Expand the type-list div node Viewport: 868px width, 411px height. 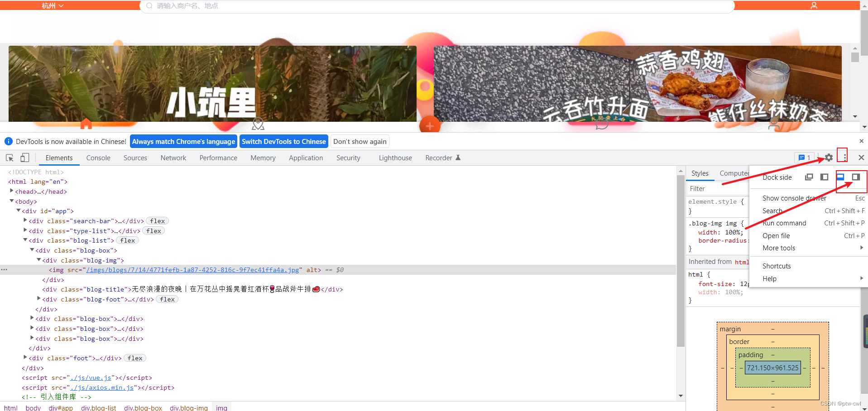point(25,230)
